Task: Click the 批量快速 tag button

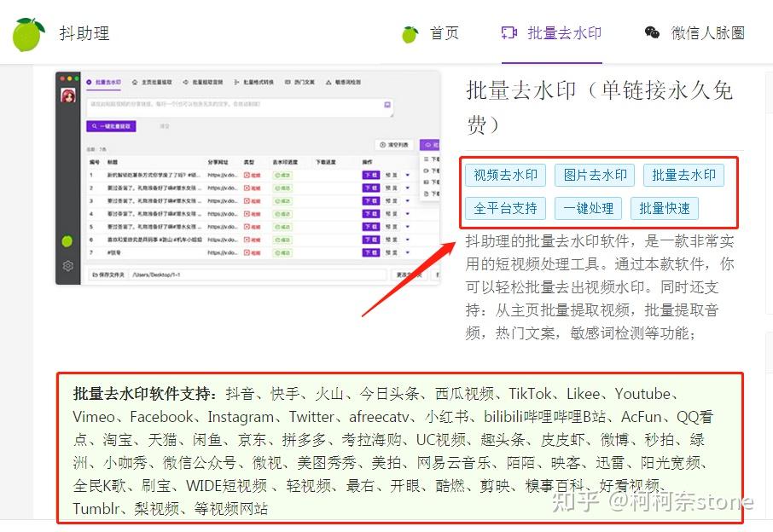Action: coord(665,208)
